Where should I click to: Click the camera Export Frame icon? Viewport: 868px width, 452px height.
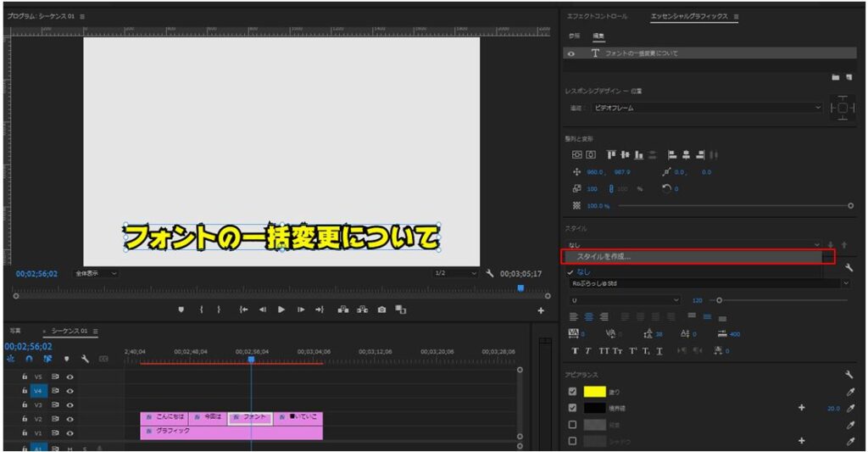point(382,310)
